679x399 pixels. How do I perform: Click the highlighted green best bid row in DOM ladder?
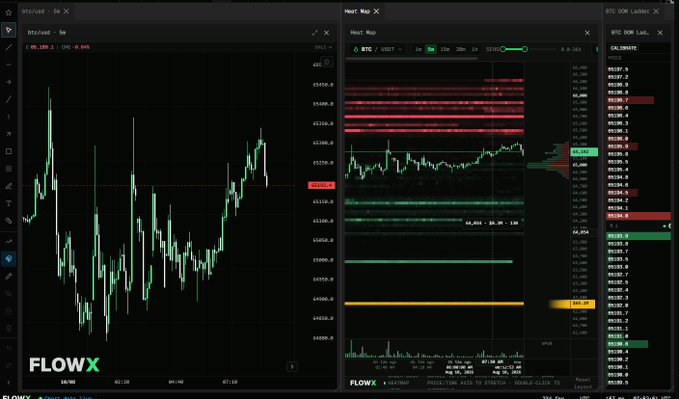[639, 236]
